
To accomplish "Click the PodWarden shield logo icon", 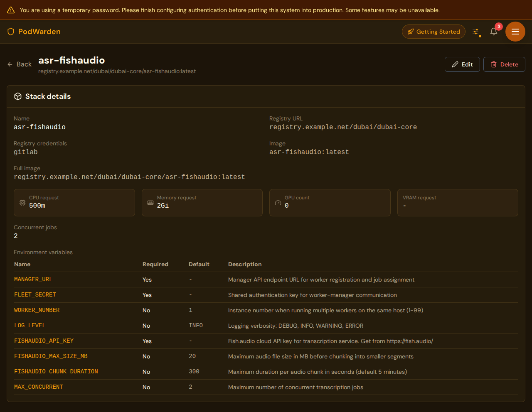I will pos(10,31).
